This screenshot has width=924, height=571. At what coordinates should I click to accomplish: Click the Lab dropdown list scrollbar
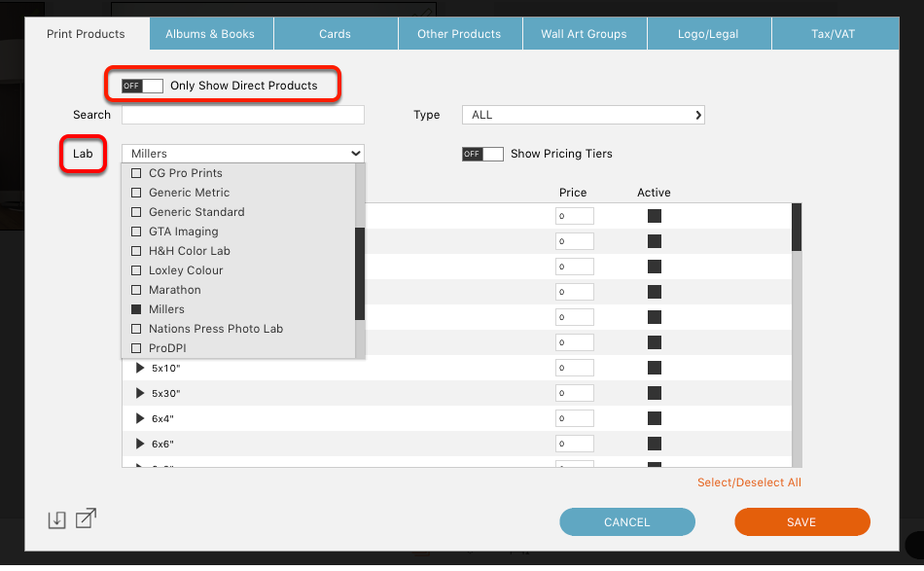coord(360,274)
